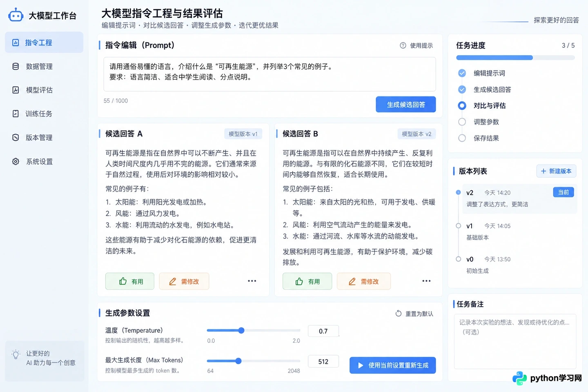Open the 数据管理 menu item
Screen dimensions: 588x392
(x=44, y=66)
